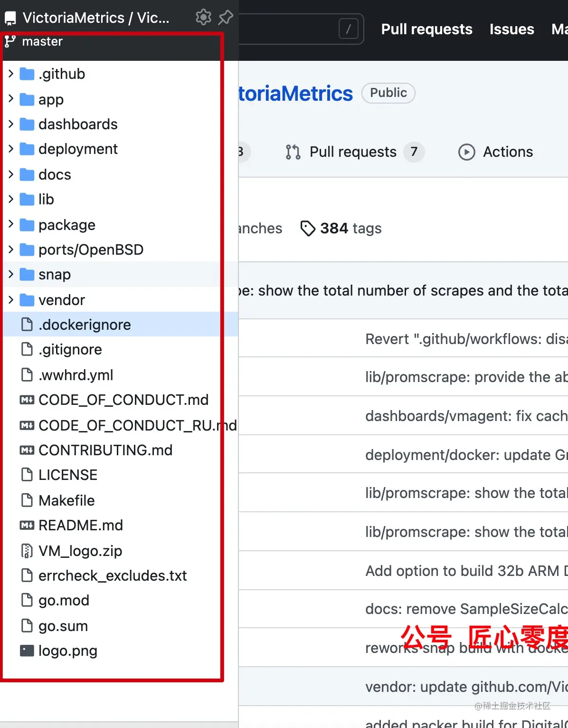
Task: Click the slash shortcut key in search box
Action: point(348,29)
